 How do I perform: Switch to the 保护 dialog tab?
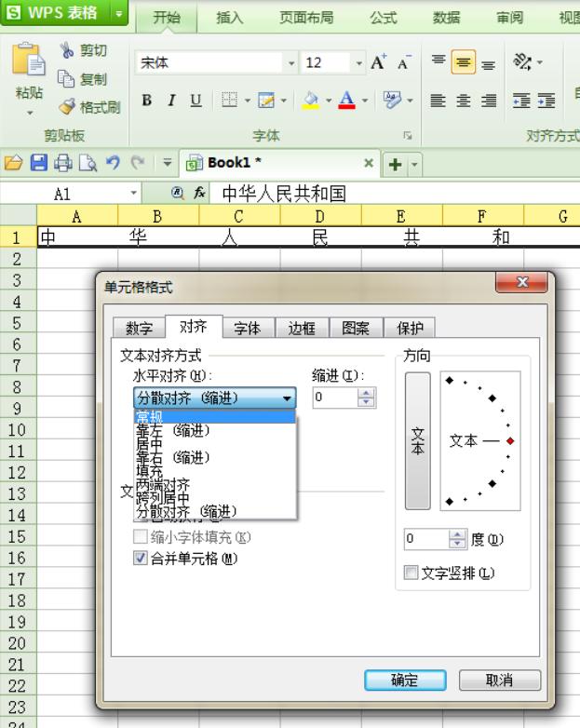pos(410,328)
